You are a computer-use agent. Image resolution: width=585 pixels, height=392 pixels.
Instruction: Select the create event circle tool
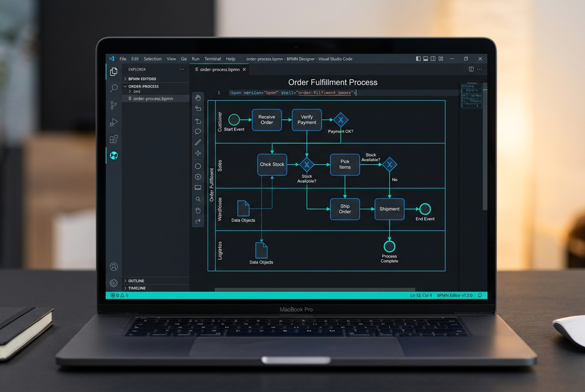[x=198, y=166]
